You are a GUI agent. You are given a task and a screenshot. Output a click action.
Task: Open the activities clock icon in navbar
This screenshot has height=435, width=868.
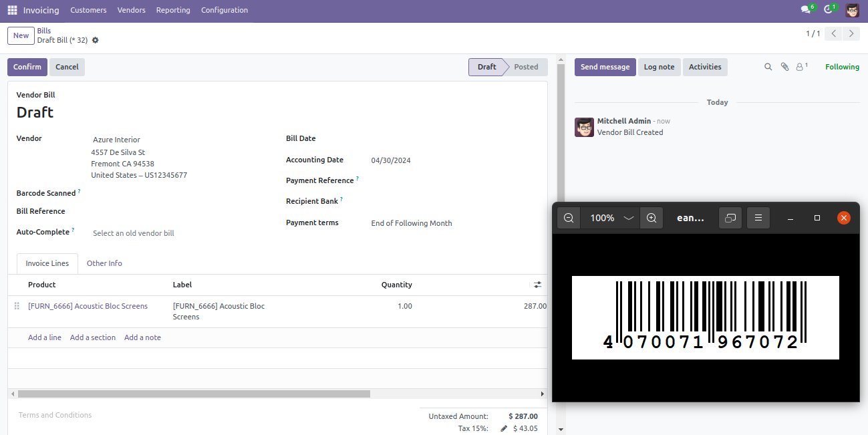[x=829, y=10]
